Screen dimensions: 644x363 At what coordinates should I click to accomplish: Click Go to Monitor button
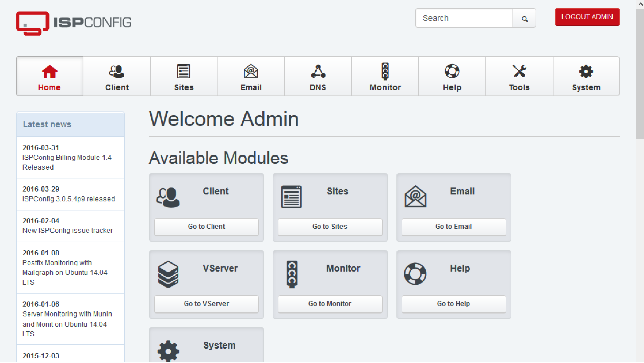(x=330, y=304)
